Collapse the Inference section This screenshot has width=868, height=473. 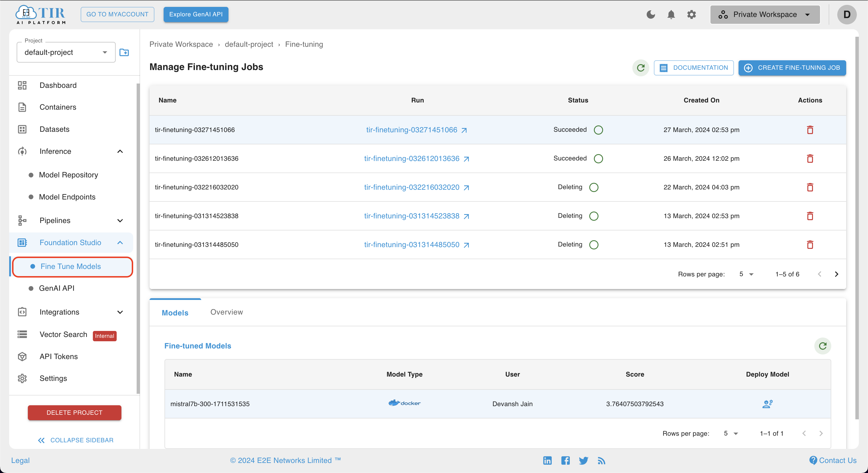pyautogui.click(x=120, y=151)
